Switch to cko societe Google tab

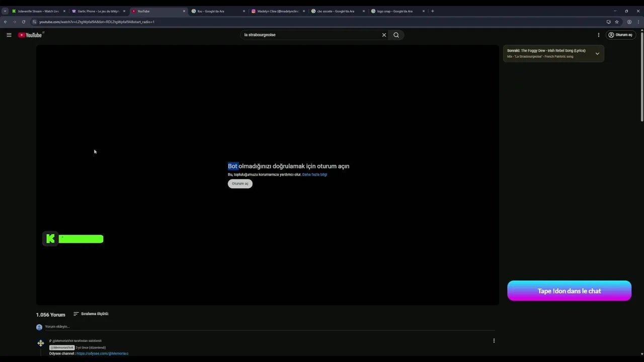point(338,11)
